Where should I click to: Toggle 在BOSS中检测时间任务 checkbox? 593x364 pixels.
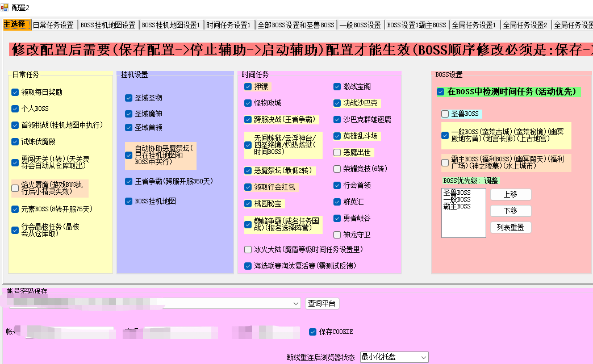coord(441,91)
